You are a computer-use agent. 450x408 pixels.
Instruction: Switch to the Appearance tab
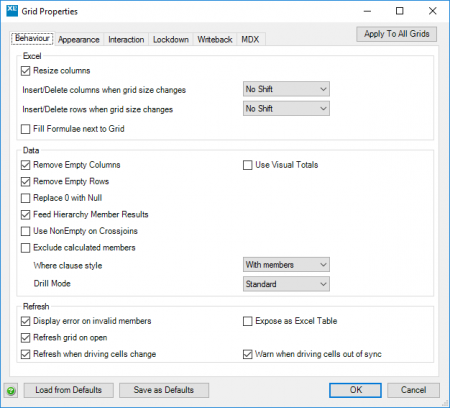click(79, 40)
